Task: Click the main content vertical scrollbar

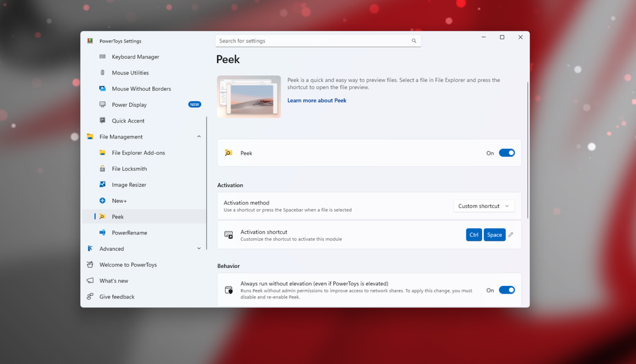Action: (x=528, y=151)
